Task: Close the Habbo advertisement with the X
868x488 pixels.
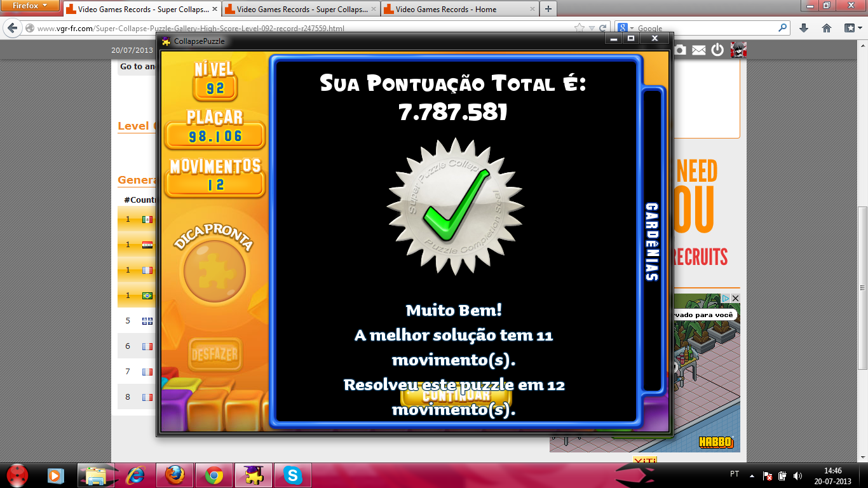Action: [x=735, y=298]
